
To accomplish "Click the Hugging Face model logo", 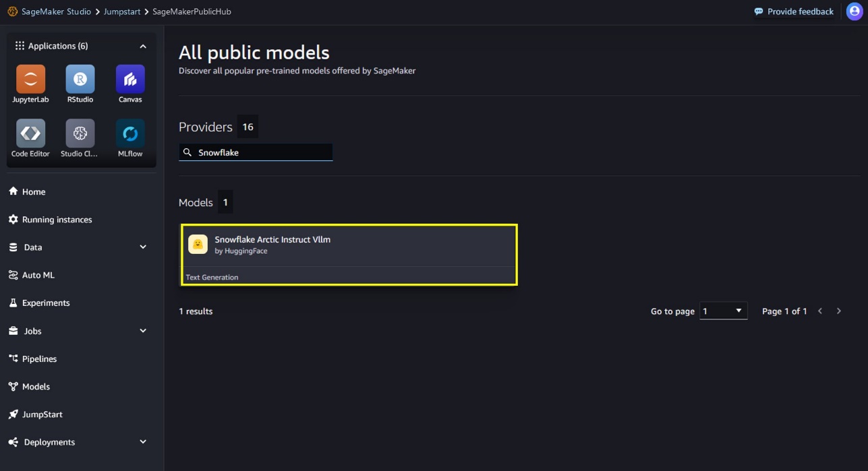I will [x=198, y=244].
